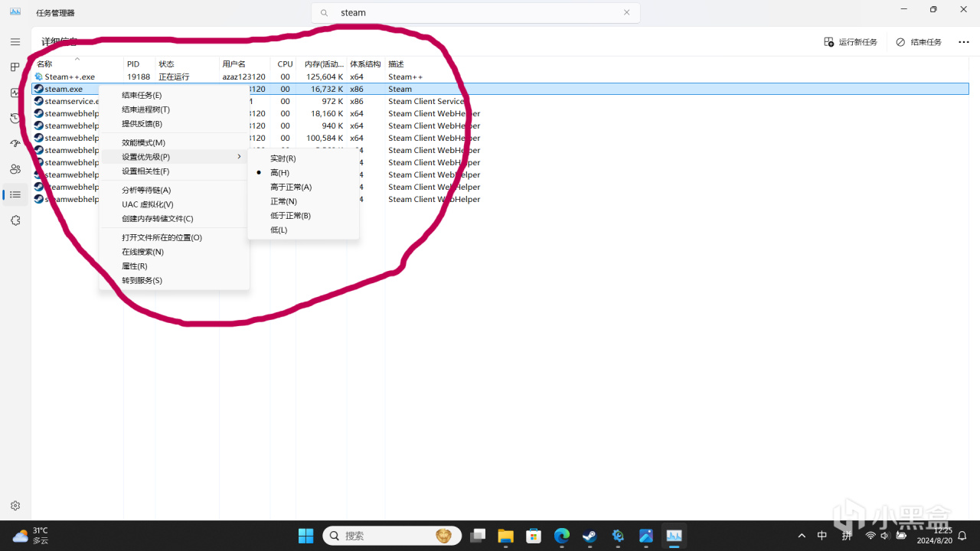Open the weather widget showing 31°C
This screenshot has width=980, height=551.
(31, 536)
